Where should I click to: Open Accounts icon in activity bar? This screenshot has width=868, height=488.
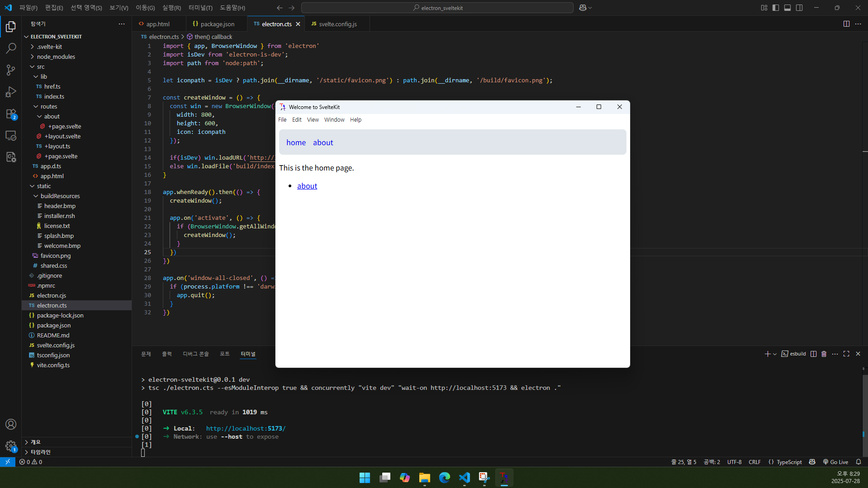point(11,424)
